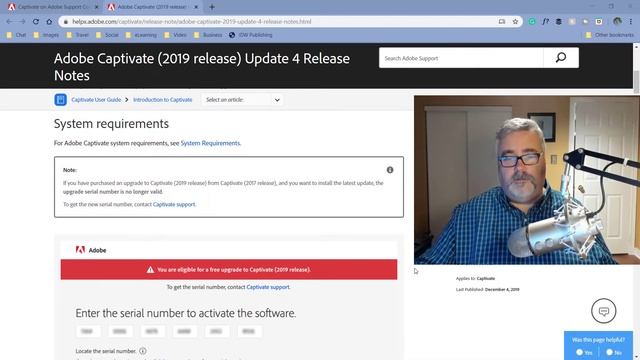This screenshot has width=640, height=360.
Task: Close the Captivate on Adobe Support tab
Action: coord(97,7)
